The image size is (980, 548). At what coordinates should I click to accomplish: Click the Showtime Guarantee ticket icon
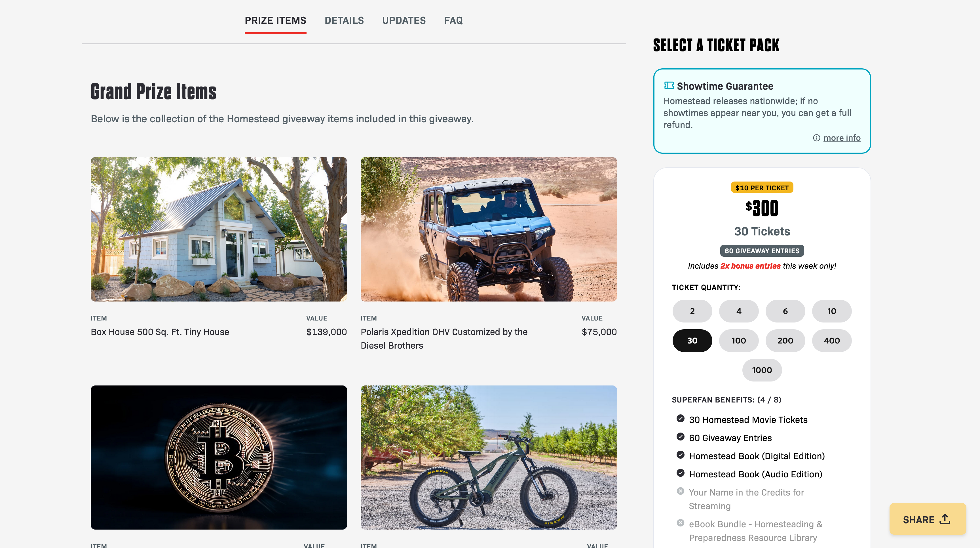669,86
